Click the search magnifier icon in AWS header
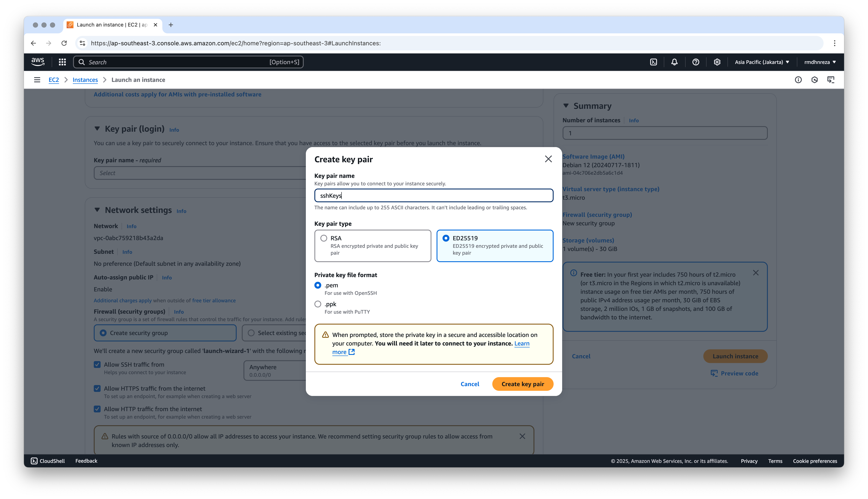Screen dimensions: 868x499 pyautogui.click(x=81, y=62)
